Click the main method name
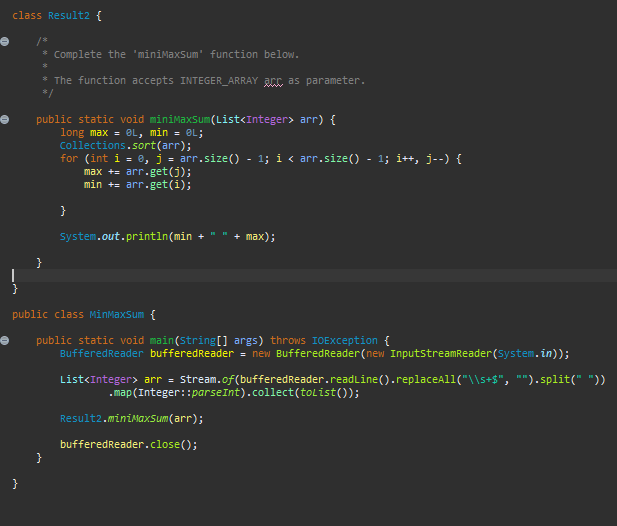 (x=162, y=340)
